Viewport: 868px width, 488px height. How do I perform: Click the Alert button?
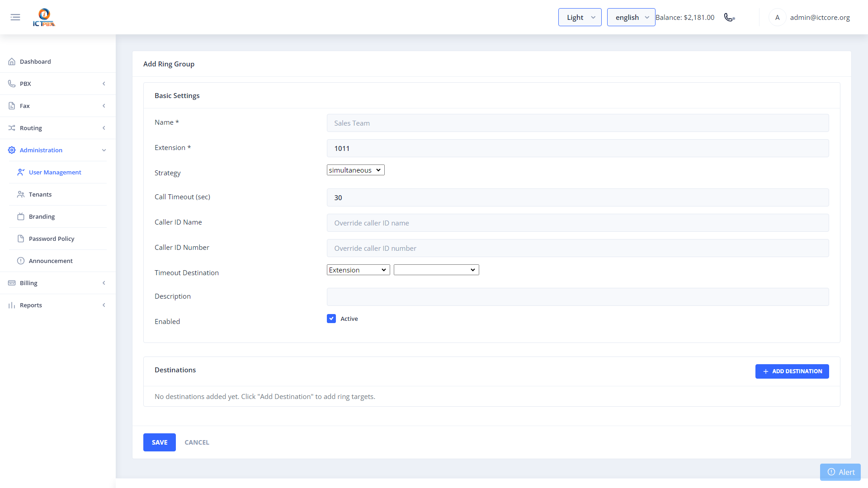840,472
